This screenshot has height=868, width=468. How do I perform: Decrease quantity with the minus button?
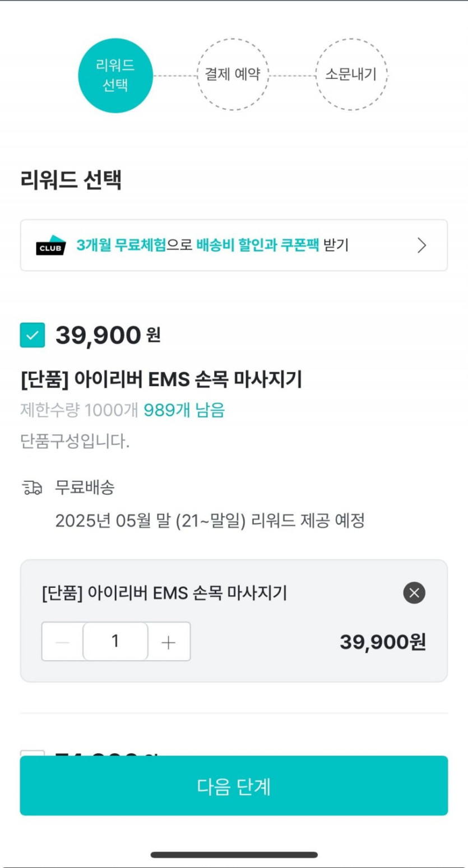(62, 642)
